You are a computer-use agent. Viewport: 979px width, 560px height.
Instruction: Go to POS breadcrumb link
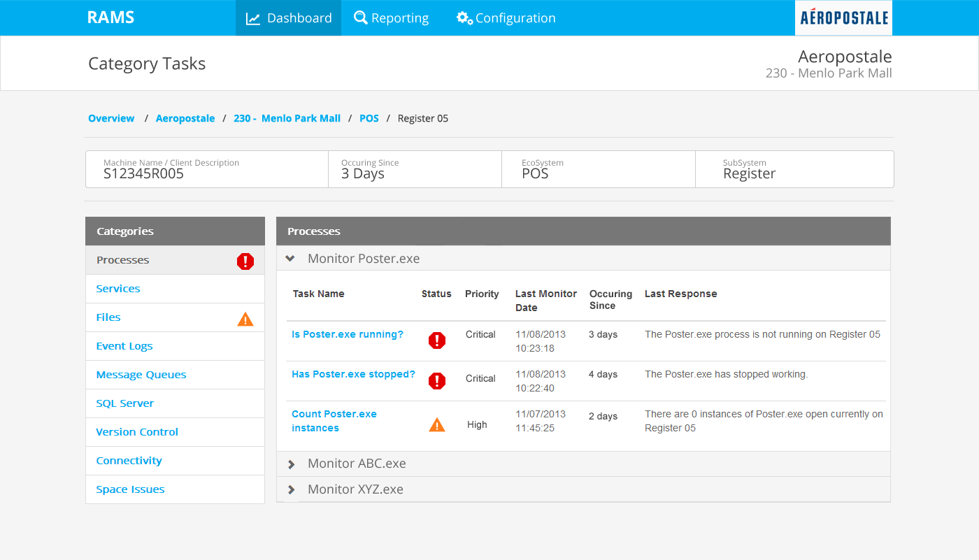(369, 118)
